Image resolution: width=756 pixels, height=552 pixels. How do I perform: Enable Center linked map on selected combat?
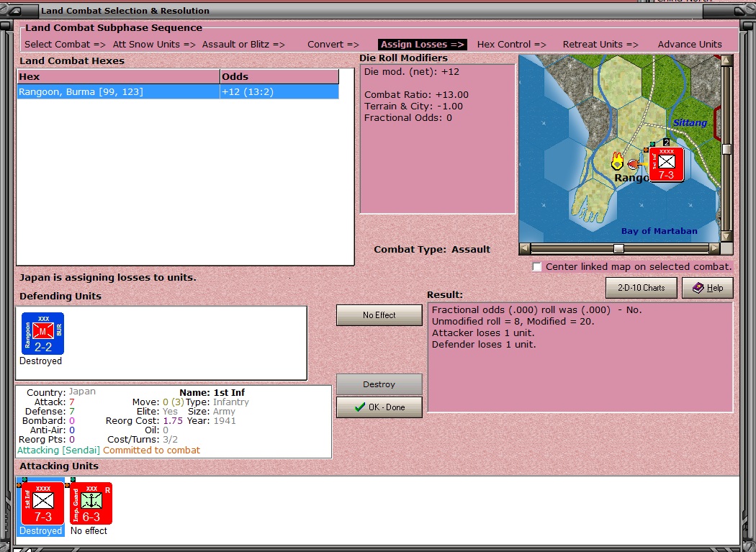point(536,266)
